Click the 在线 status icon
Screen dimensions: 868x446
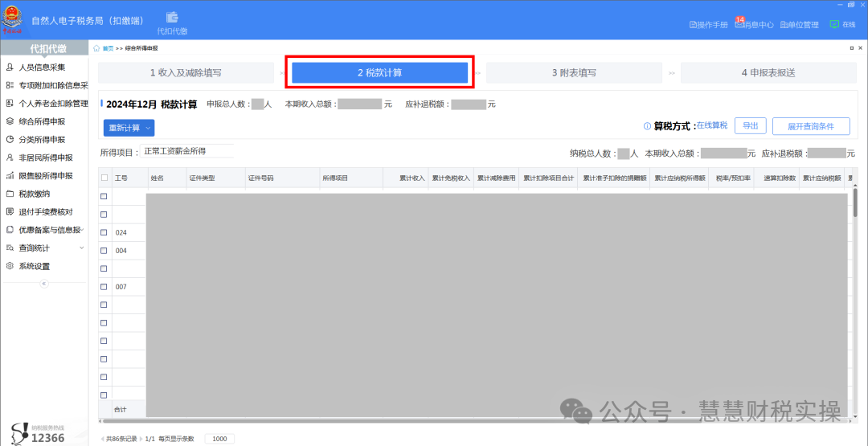pyautogui.click(x=834, y=24)
